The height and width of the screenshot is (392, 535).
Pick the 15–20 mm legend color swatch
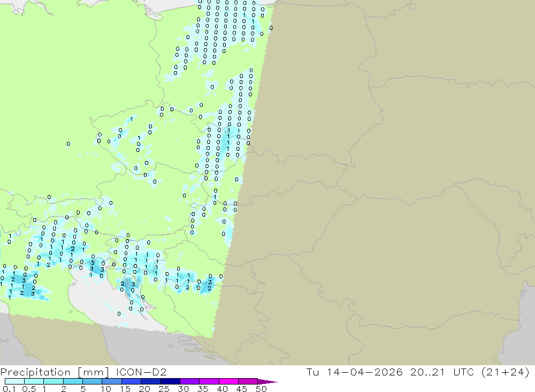131,381
